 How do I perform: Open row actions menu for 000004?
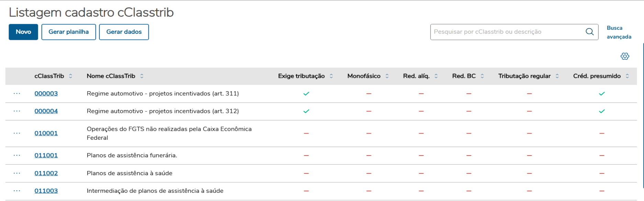click(x=17, y=111)
